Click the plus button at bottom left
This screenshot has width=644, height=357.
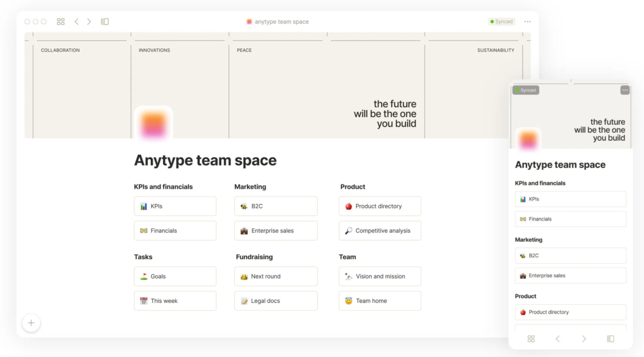pyautogui.click(x=31, y=323)
